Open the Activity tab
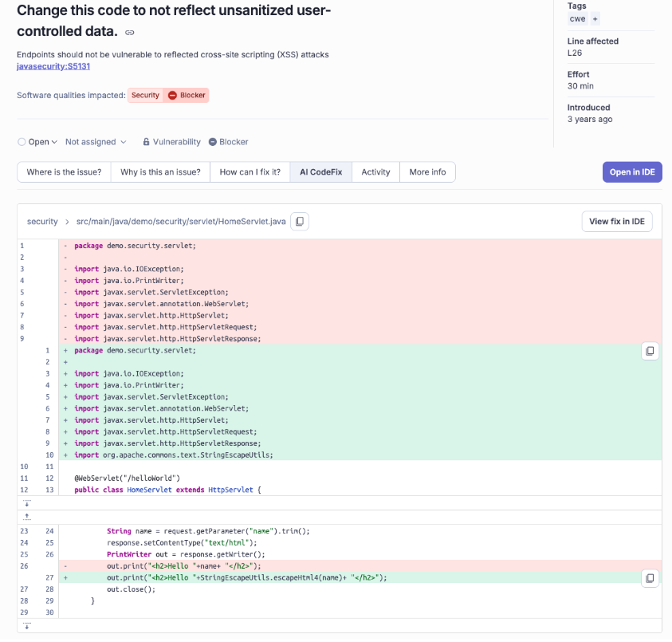Viewport: 672px width, 642px height. pos(375,172)
